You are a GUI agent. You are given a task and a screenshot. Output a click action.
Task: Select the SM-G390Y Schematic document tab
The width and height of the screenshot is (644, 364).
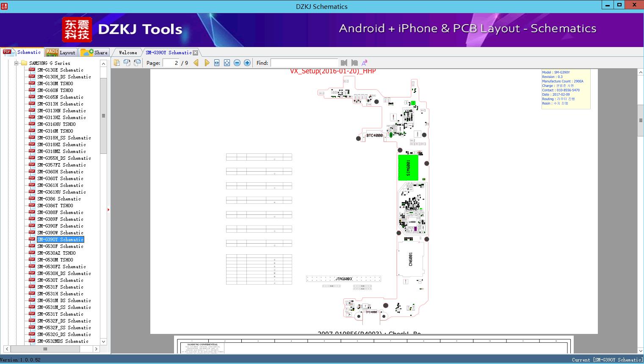pos(169,53)
